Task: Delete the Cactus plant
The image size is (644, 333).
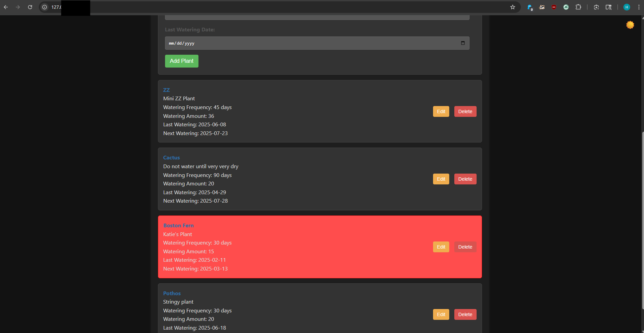Action: coord(465,179)
